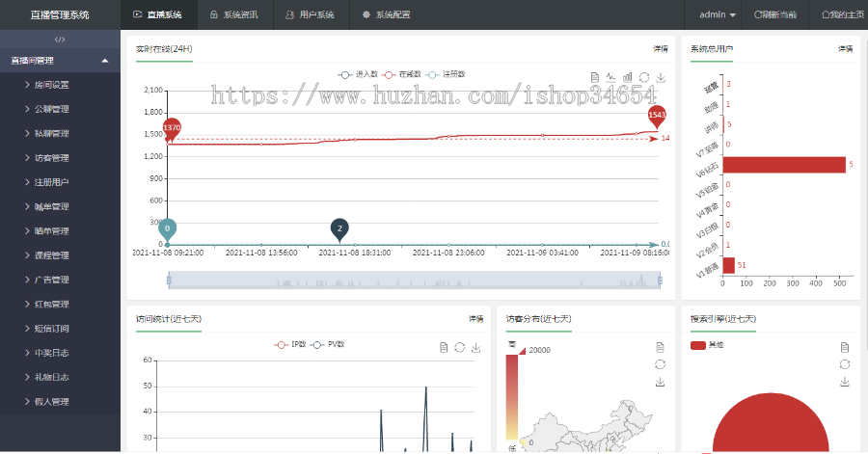The image size is (868, 454).
Task: Select the 系统总用户 panel tab
Action: click(x=712, y=48)
